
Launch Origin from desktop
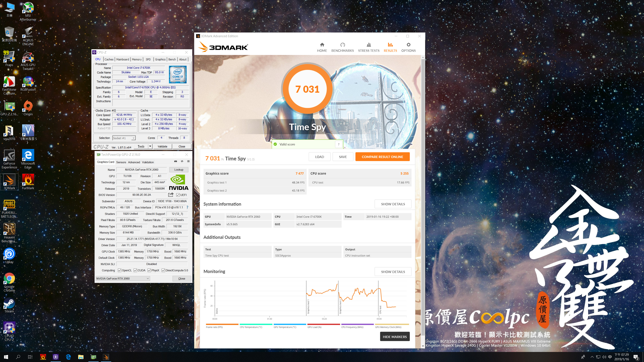[x=28, y=108]
